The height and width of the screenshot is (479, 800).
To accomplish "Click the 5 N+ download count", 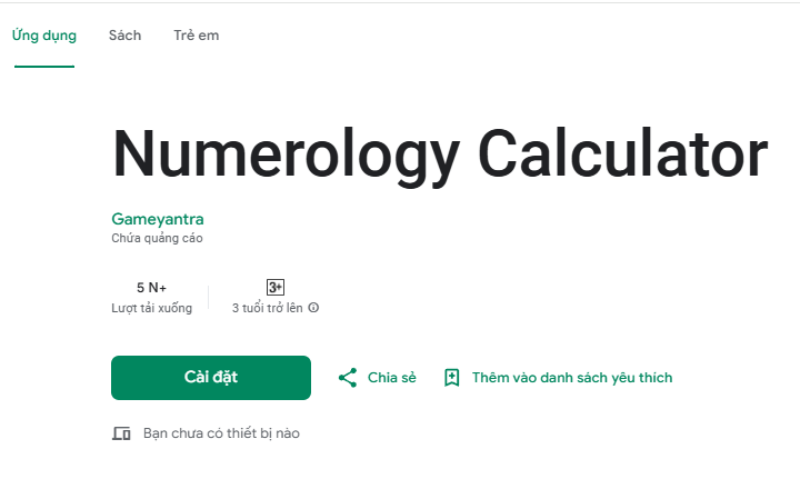I will [x=151, y=288].
